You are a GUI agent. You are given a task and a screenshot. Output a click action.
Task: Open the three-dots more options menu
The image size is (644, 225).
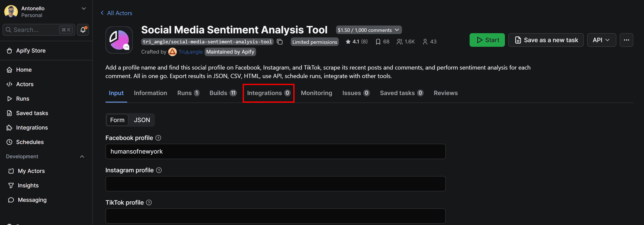click(x=626, y=40)
